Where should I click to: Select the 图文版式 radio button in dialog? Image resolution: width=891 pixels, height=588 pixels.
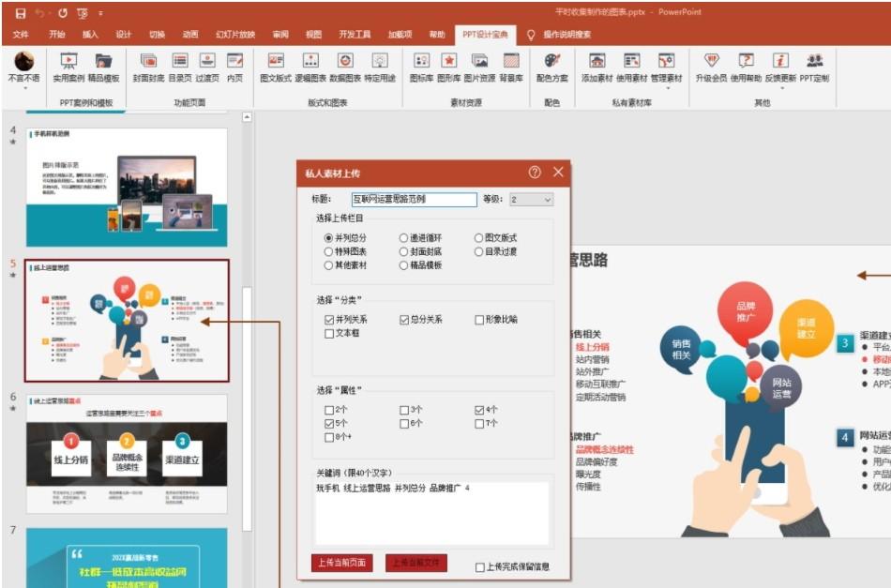tap(478, 237)
